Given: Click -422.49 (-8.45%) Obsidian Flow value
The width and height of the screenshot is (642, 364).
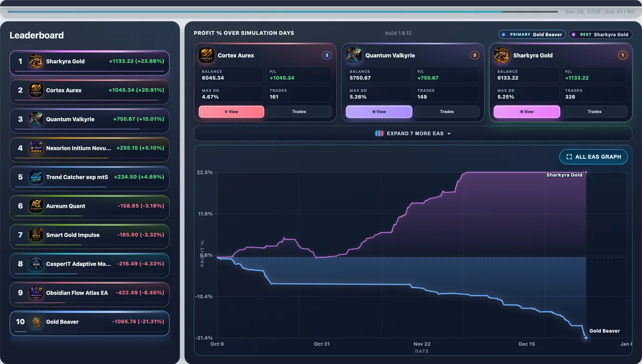Looking at the screenshot, I should (140, 293).
